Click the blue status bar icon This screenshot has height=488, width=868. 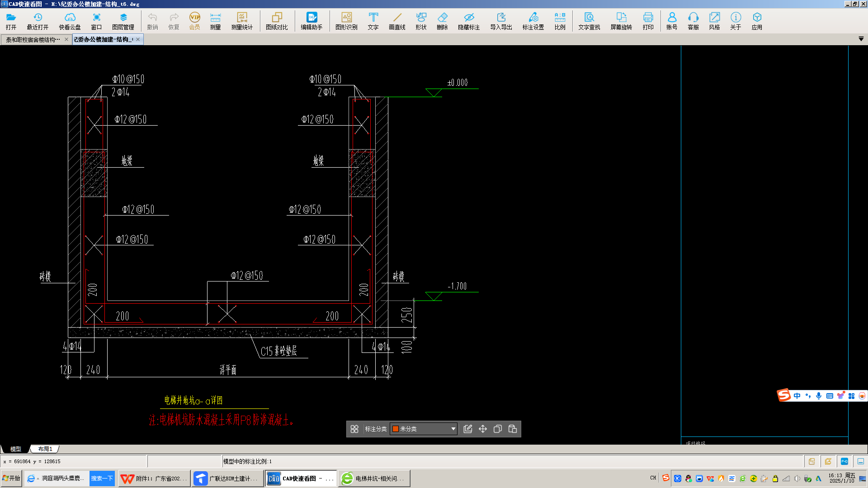coord(844,461)
